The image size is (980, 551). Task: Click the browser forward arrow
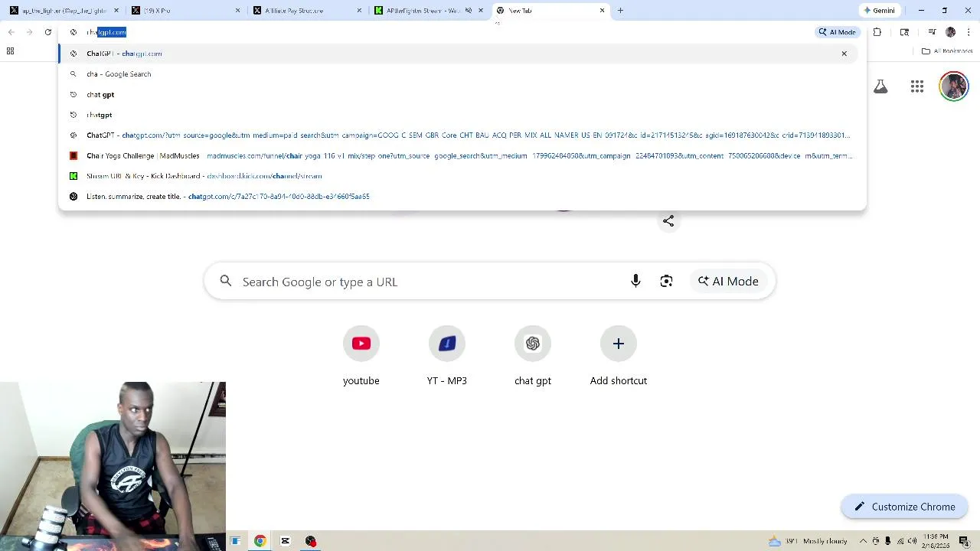click(29, 32)
